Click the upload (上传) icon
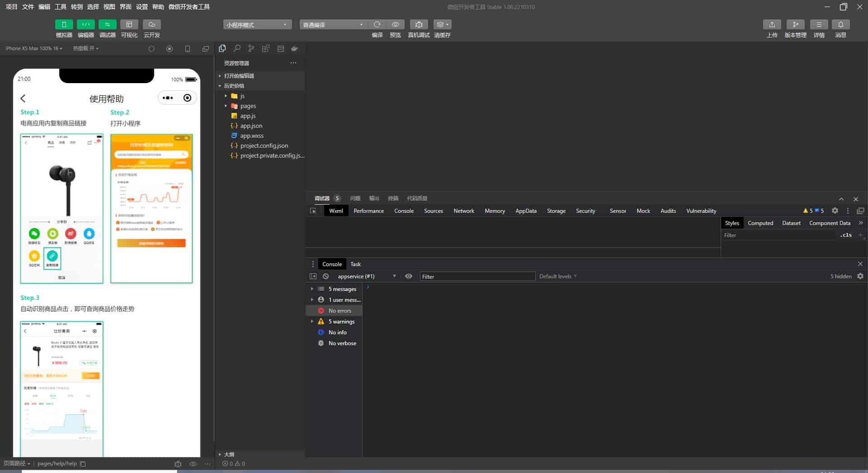 tap(772, 24)
